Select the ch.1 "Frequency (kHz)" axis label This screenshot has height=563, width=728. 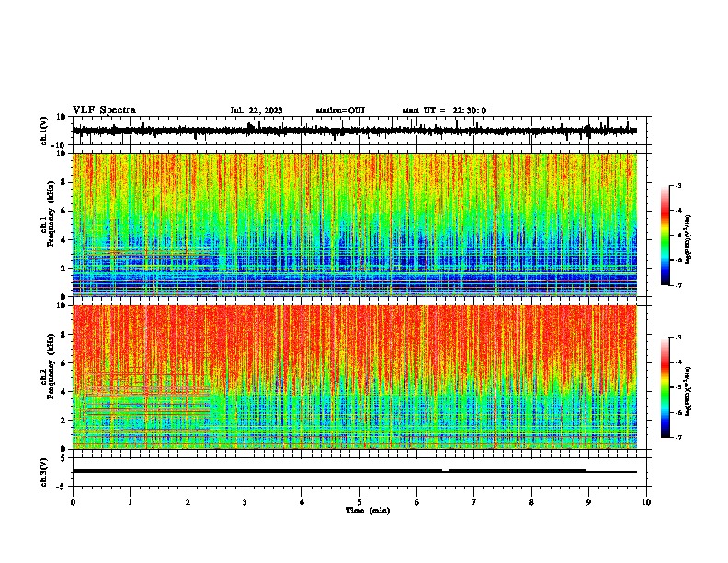coord(51,214)
